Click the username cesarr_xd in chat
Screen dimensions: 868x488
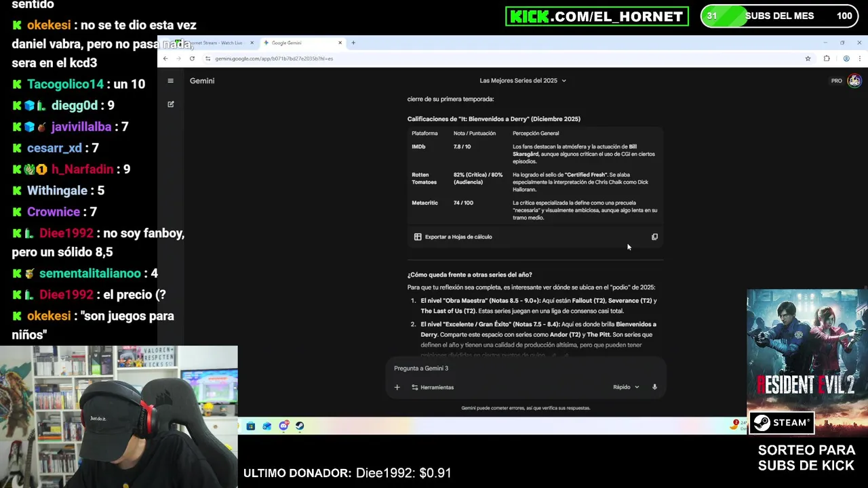tap(54, 148)
